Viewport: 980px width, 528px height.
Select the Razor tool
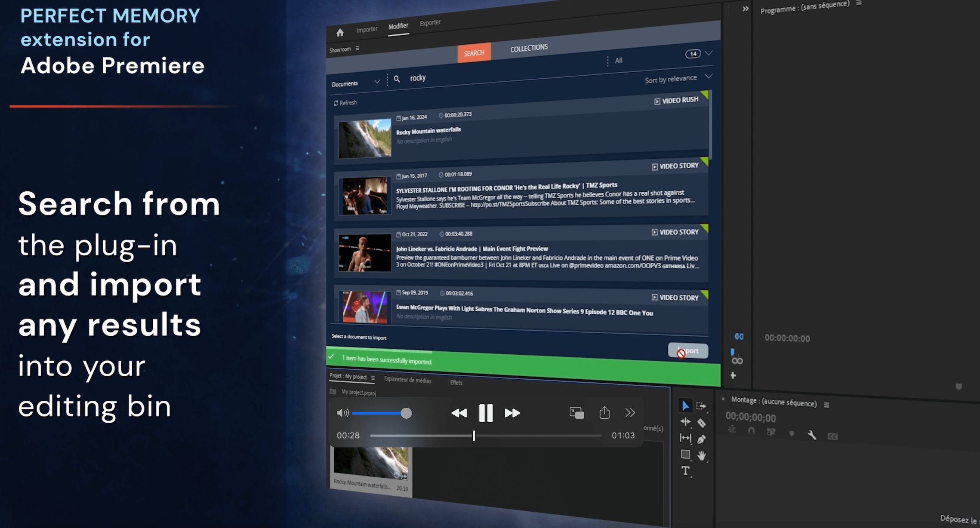click(x=701, y=423)
